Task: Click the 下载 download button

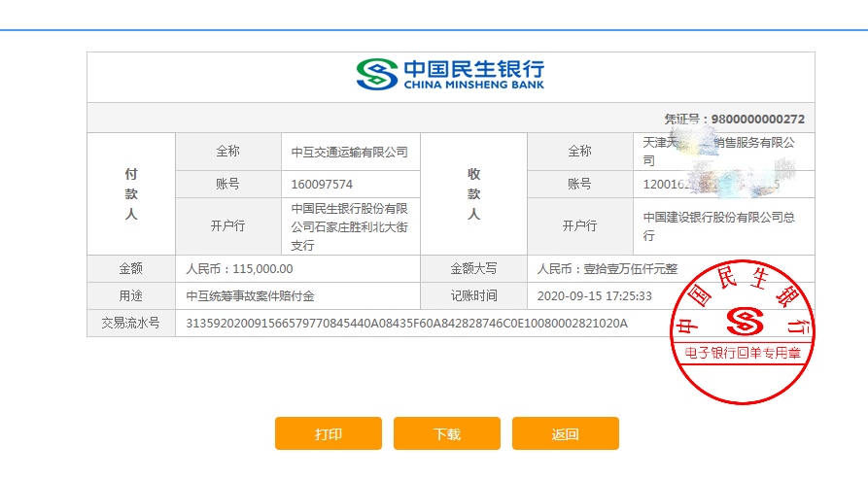Action: point(447,433)
